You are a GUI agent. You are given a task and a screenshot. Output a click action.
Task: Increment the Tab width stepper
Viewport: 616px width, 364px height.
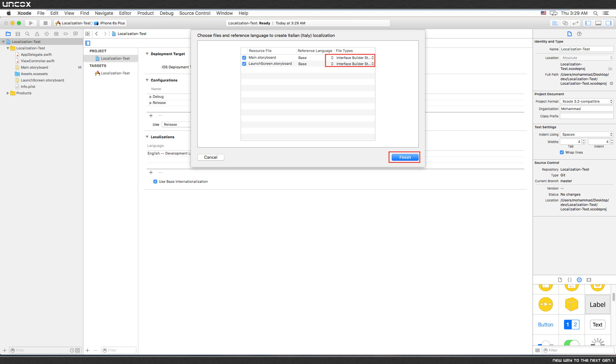coord(584,140)
